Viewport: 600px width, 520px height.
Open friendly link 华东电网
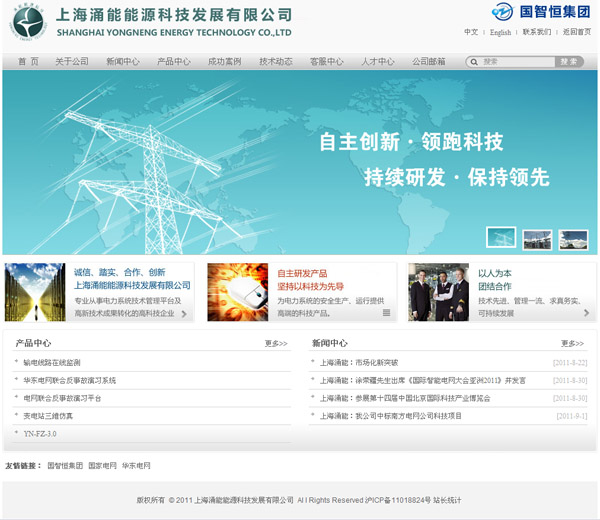tap(136, 466)
